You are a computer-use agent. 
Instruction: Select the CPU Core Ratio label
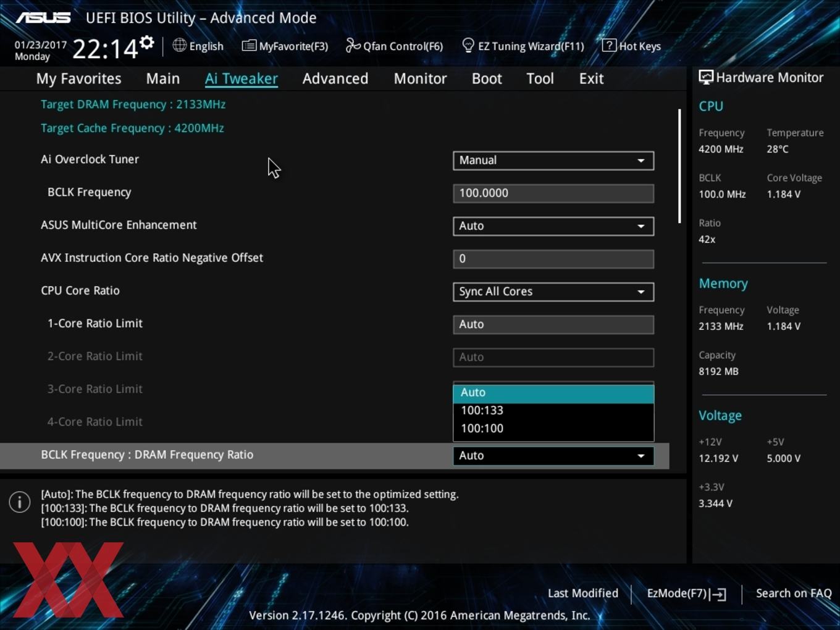coord(80,290)
